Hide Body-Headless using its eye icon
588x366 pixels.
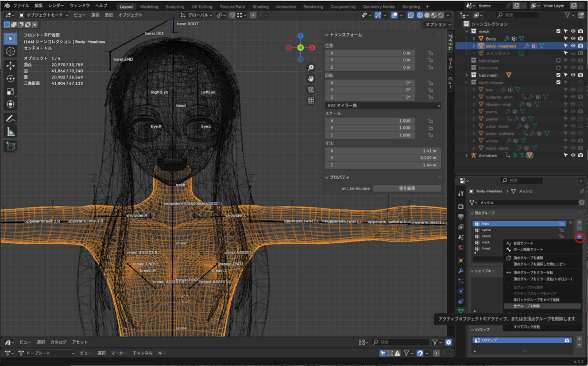572,46
